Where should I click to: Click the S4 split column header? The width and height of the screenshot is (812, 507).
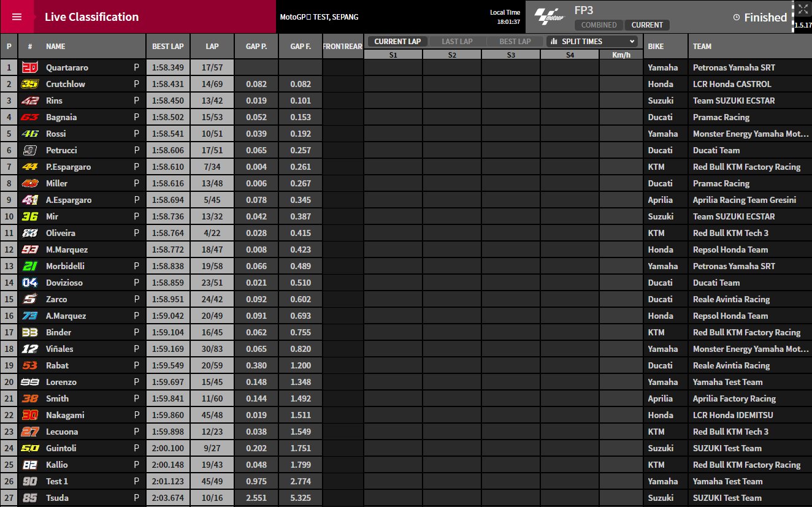[570, 55]
